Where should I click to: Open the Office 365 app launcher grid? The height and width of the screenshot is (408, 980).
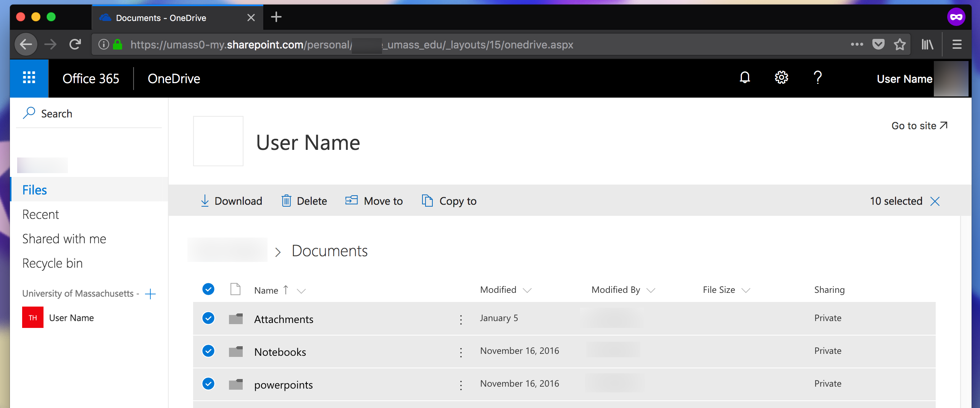click(29, 78)
